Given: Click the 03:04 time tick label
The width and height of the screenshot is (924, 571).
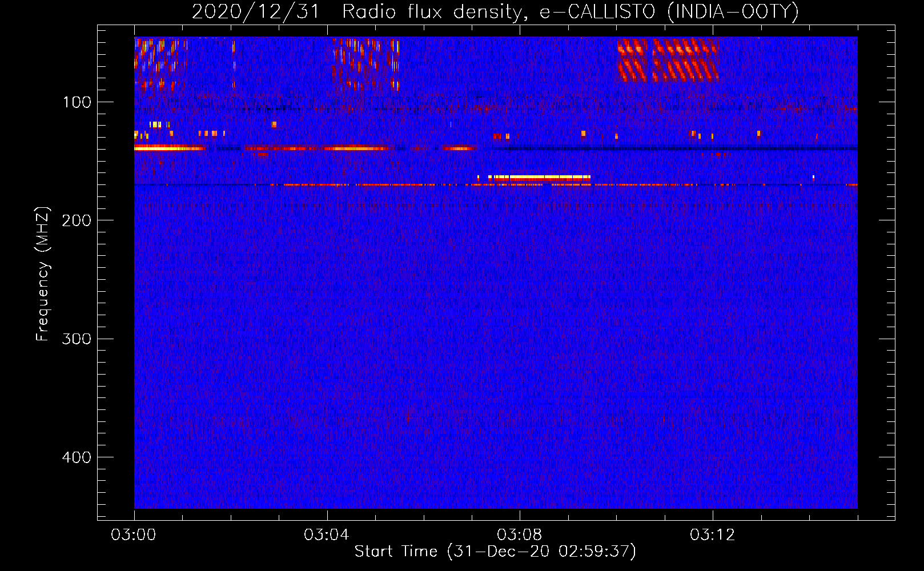Looking at the screenshot, I should pyautogui.click(x=327, y=535).
